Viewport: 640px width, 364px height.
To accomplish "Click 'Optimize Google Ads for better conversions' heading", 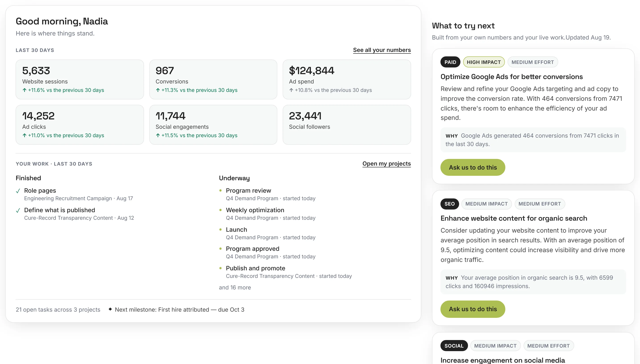I will (511, 77).
